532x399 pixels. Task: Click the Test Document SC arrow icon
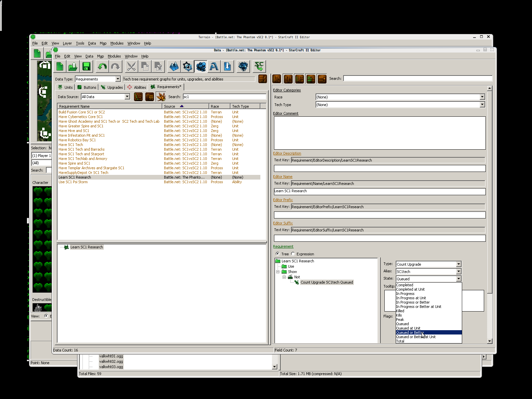point(259,67)
